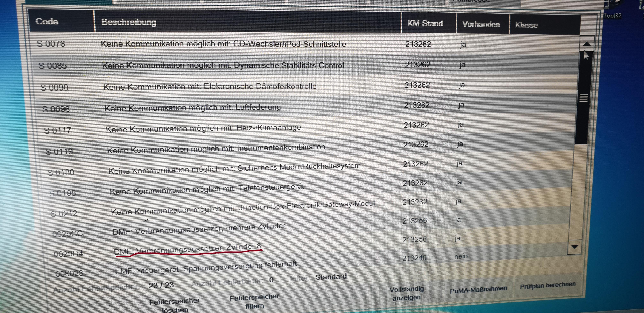Click the scrollbar thumb grip lines

coord(583,98)
